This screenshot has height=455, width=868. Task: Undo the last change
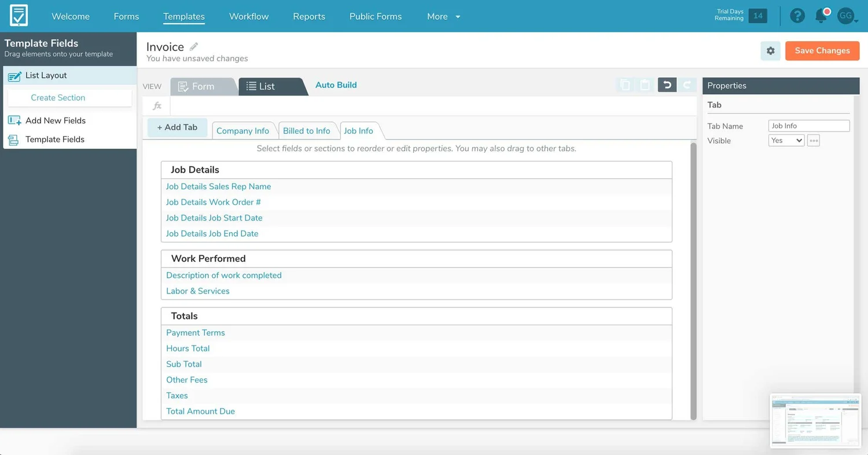click(x=667, y=85)
